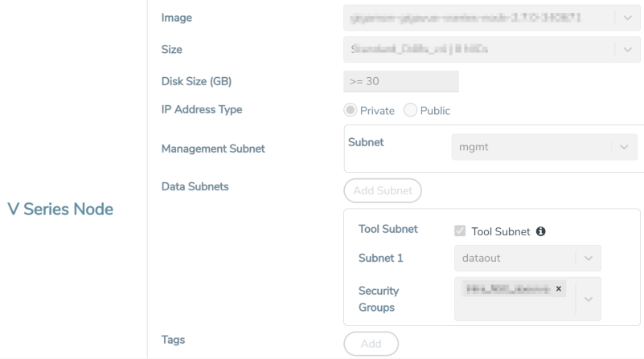The image size is (644, 359).
Task: Remove the selected security group tag
Action: tap(558, 287)
